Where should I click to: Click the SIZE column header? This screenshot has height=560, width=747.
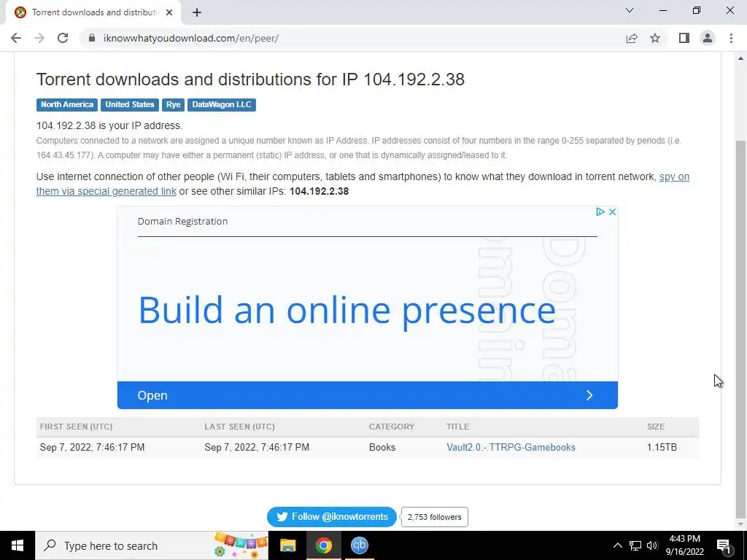[x=656, y=427]
